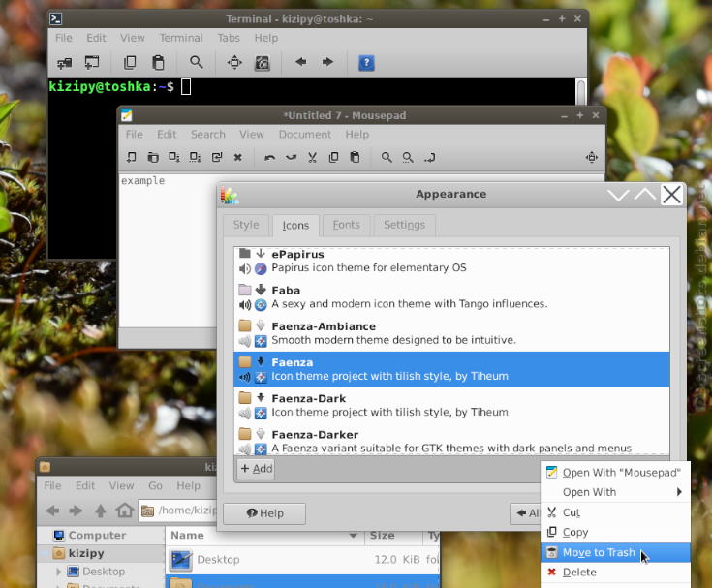The width and height of the screenshot is (712, 588).
Task: Click the Add button in Appearance
Action: point(256,469)
